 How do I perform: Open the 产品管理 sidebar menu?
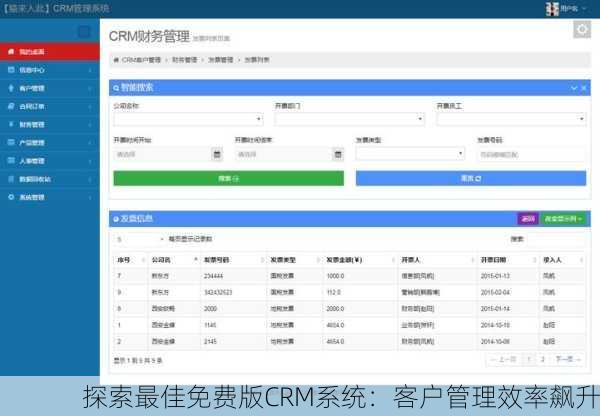point(50,142)
